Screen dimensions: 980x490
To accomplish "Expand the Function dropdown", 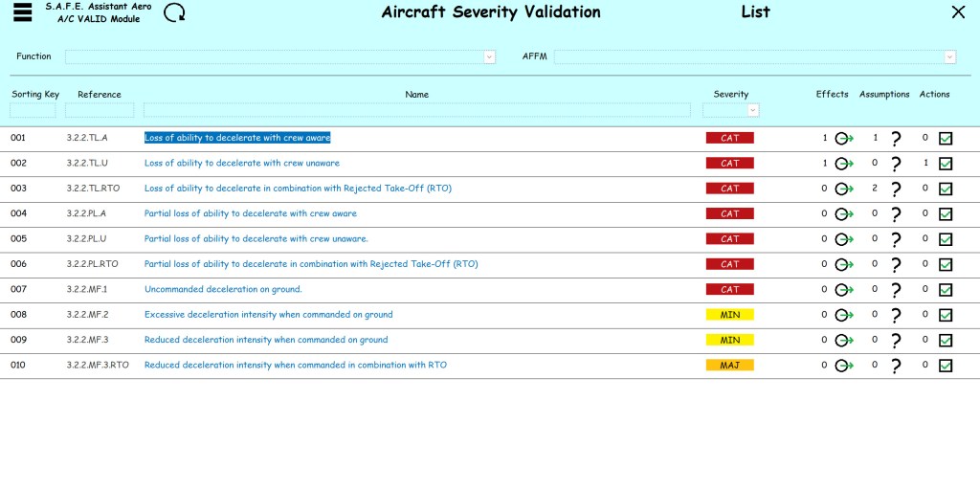I will tap(489, 57).
